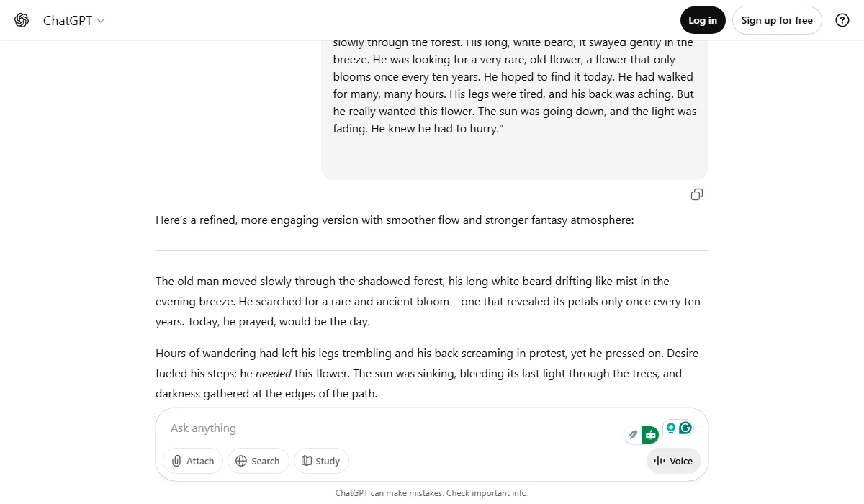
Task: Open the Check important info link
Action: (x=487, y=492)
